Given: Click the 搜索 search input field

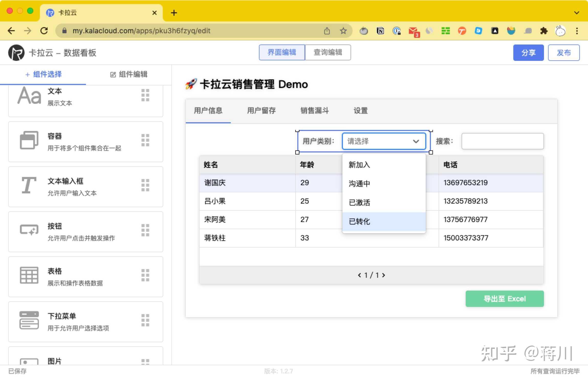Looking at the screenshot, I should coord(502,141).
